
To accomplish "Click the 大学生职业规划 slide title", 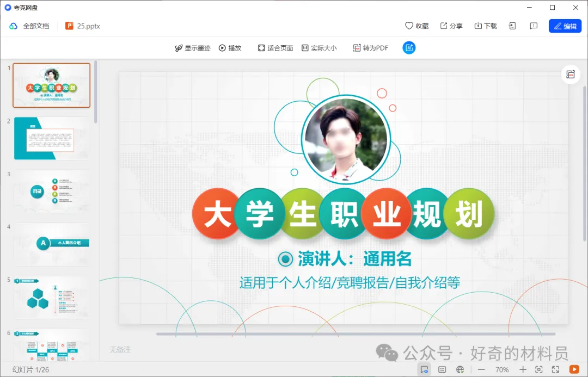I will 343,214.
